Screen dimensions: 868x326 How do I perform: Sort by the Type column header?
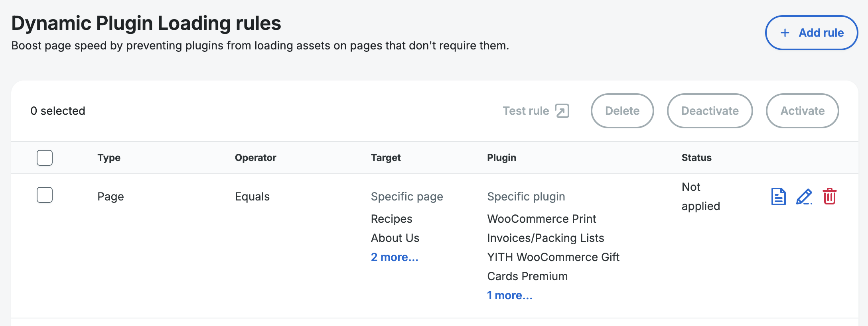tap(109, 158)
